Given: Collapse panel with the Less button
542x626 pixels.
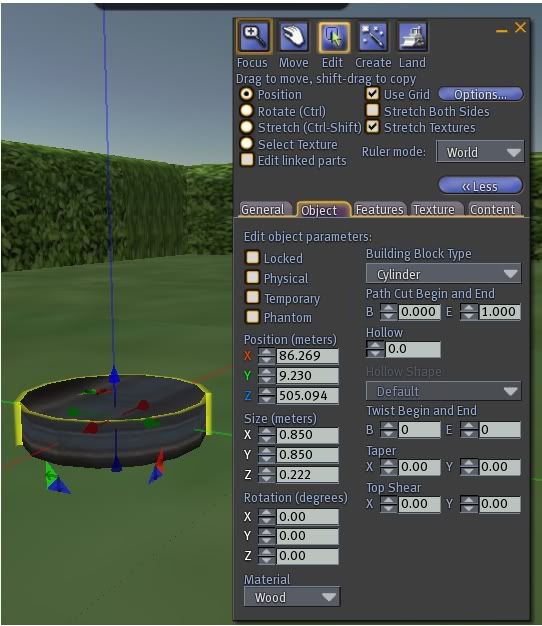Looking at the screenshot, I should [x=480, y=186].
